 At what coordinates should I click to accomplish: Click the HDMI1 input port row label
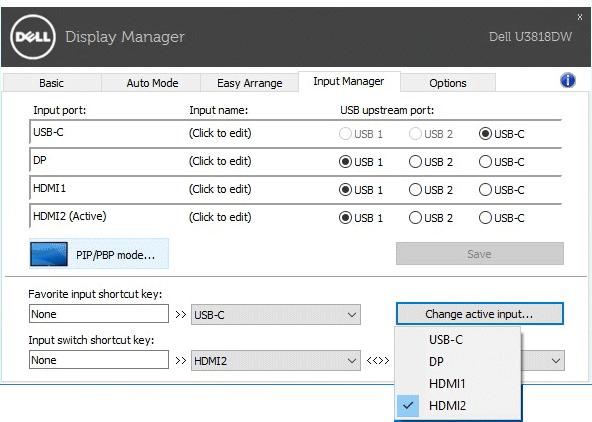pos(49,188)
